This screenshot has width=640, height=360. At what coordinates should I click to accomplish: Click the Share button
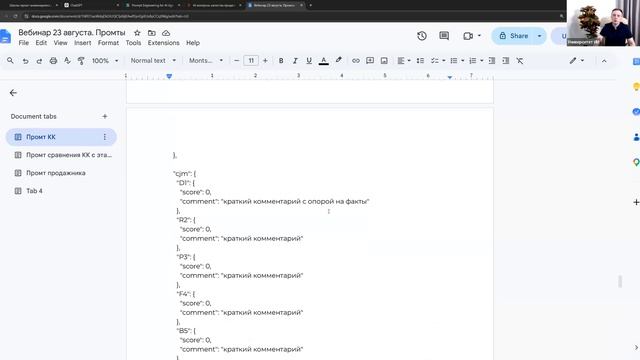point(513,36)
